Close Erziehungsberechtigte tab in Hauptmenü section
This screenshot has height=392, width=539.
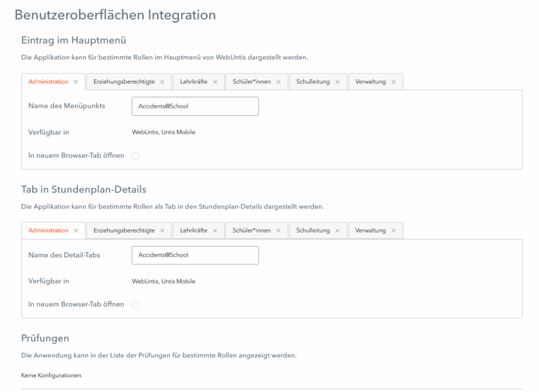(x=162, y=82)
